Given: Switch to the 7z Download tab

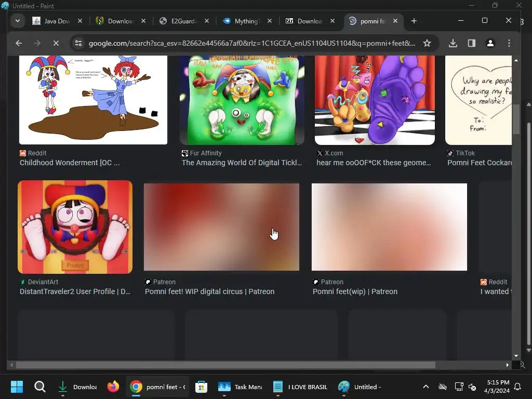Looking at the screenshot, I should (x=310, y=21).
